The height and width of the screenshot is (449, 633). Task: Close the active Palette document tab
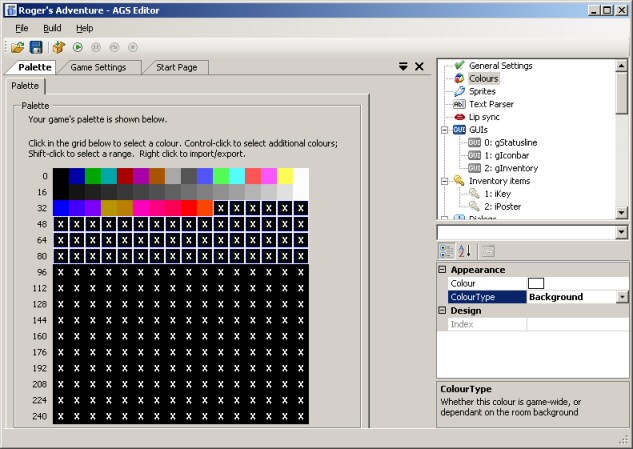tap(419, 67)
